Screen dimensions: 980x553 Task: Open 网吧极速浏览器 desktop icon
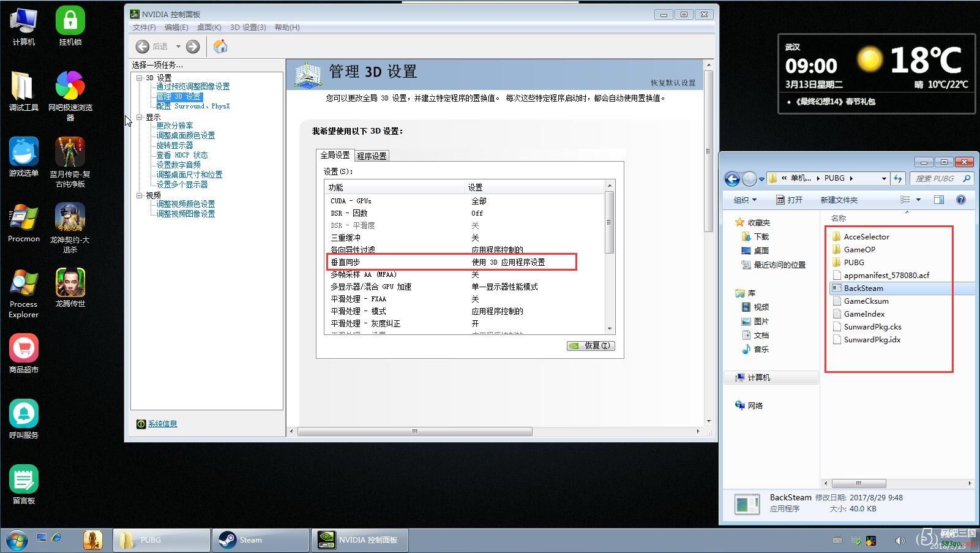pyautogui.click(x=70, y=96)
